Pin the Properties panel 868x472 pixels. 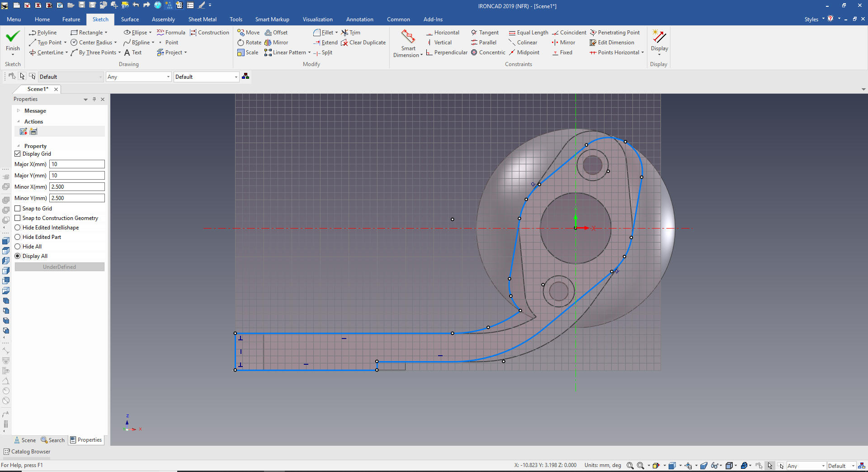94,99
